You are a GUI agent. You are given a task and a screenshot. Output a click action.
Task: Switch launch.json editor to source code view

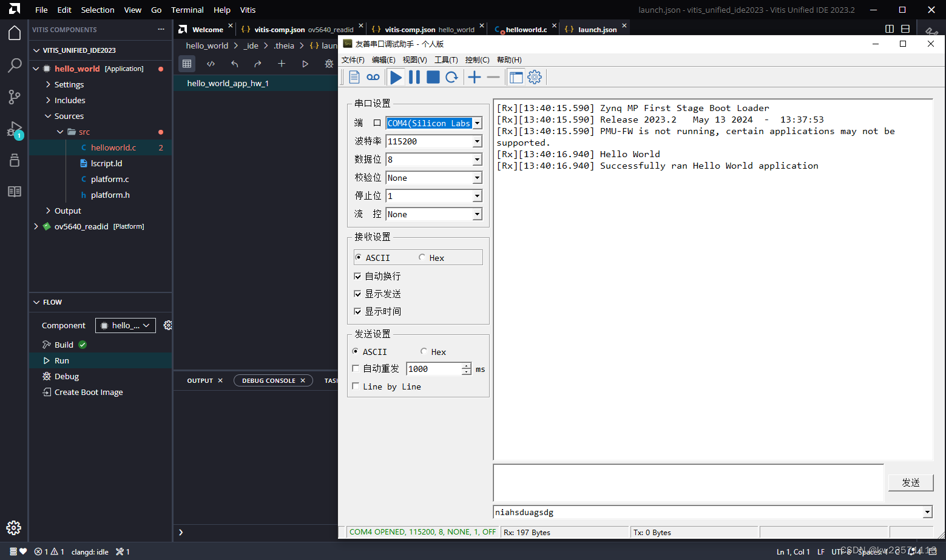pos(211,64)
